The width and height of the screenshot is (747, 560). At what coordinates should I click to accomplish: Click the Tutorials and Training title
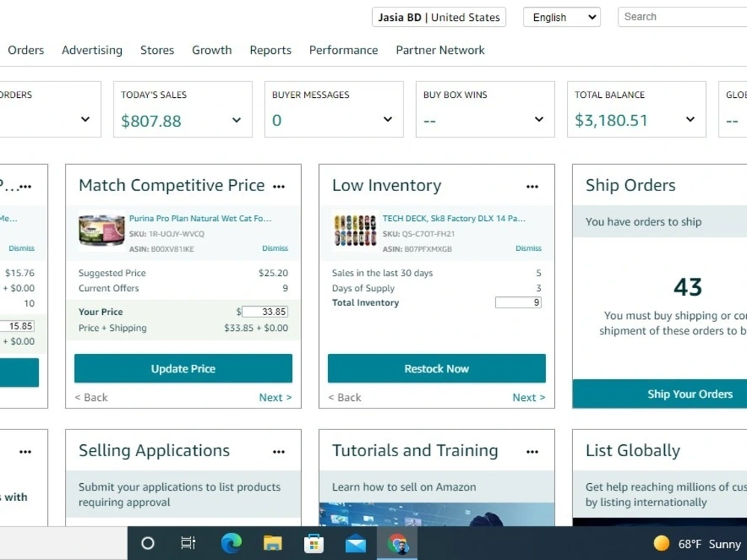click(x=415, y=450)
